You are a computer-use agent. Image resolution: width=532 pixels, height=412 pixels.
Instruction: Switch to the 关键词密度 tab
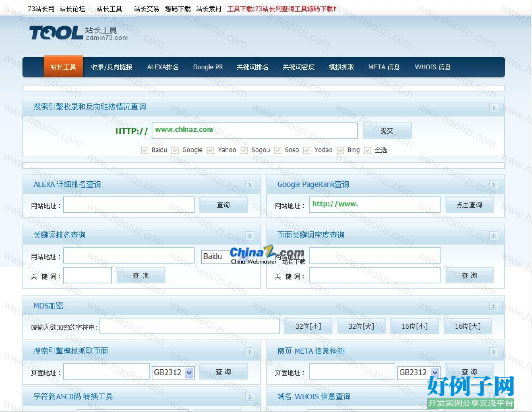pos(299,67)
